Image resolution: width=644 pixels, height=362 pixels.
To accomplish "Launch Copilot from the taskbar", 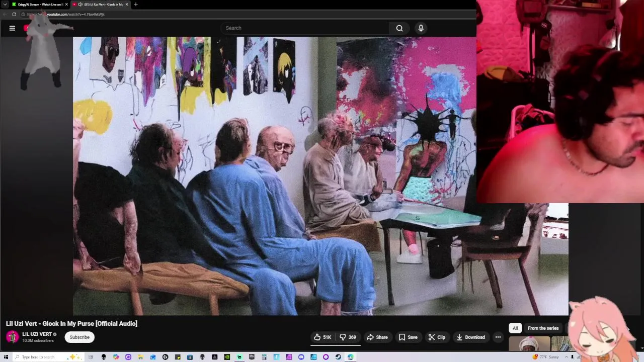I will (x=116, y=357).
